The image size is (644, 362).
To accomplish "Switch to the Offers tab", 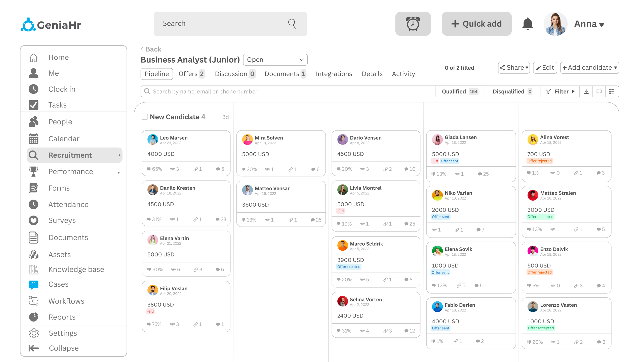I will (191, 74).
